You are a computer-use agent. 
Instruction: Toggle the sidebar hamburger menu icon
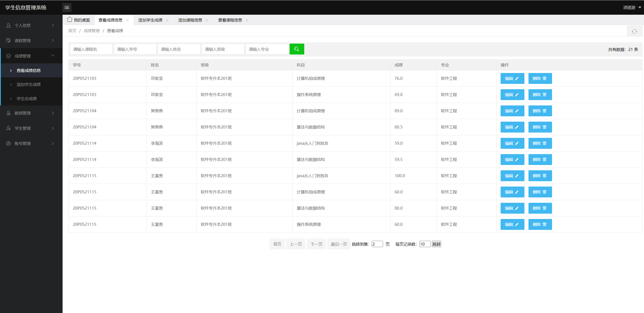67,8
